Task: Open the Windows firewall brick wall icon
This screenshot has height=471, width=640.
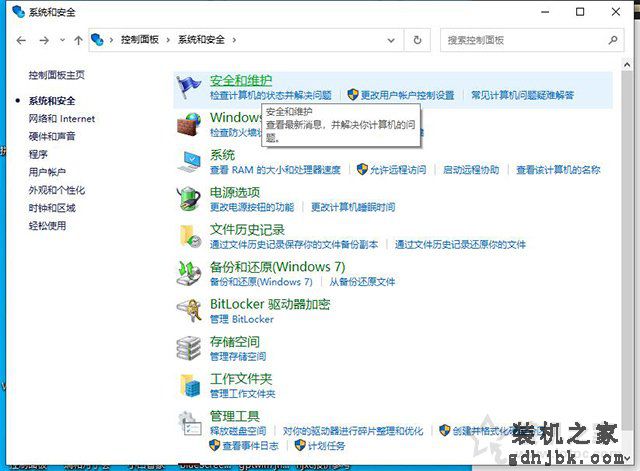Action: pos(189,124)
